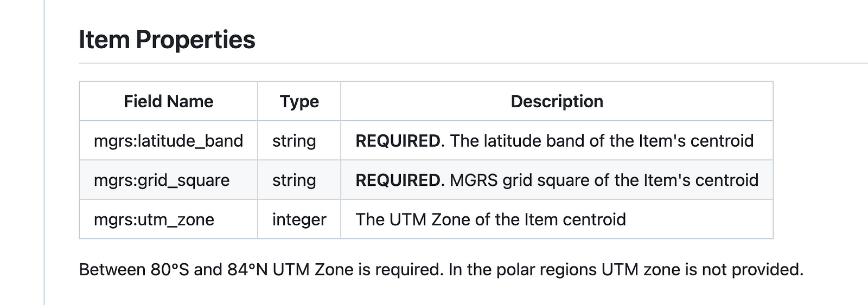Click the Item Properties heading

click(x=167, y=40)
